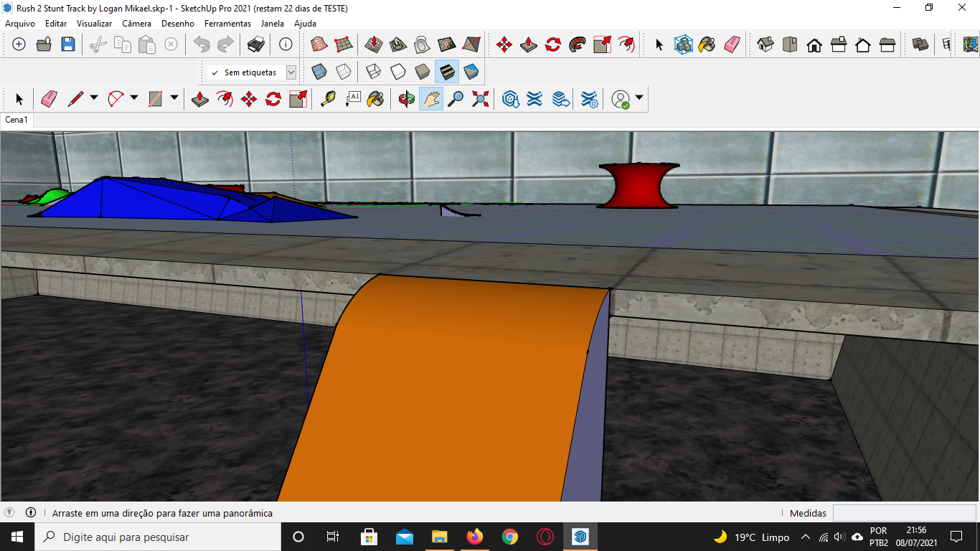Open Model Info with the circled i icon
980x551 pixels.
click(286, 44)
